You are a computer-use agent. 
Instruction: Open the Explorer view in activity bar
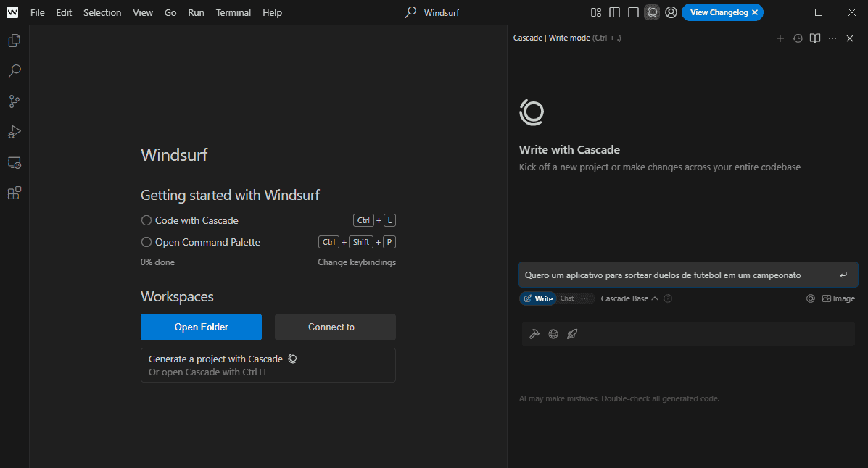[15, 41]
